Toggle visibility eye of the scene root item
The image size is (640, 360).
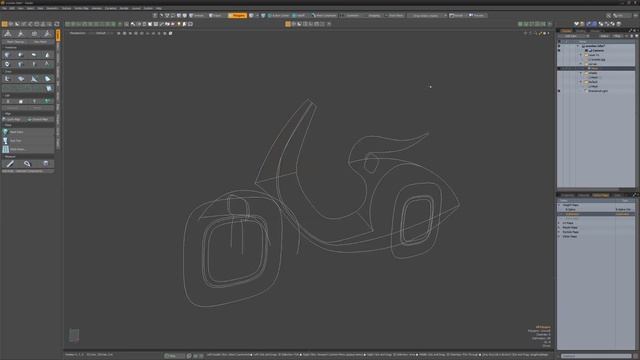(559, 46)
